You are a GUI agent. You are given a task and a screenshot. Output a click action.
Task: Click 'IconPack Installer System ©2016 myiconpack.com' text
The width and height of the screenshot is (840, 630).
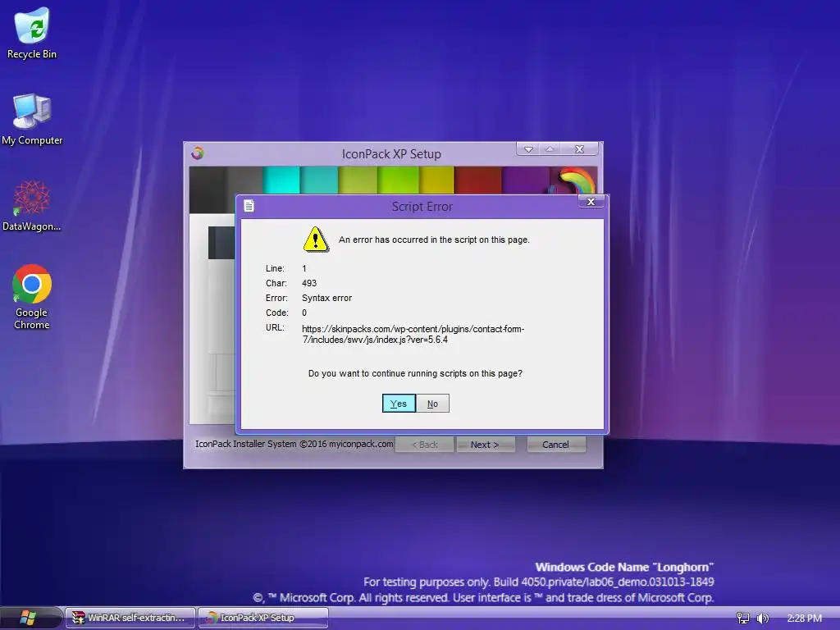point(294,444)
